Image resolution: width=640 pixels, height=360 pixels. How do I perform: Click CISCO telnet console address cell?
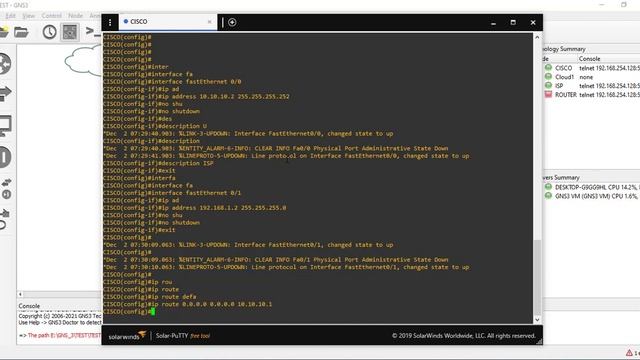[609, 68]
